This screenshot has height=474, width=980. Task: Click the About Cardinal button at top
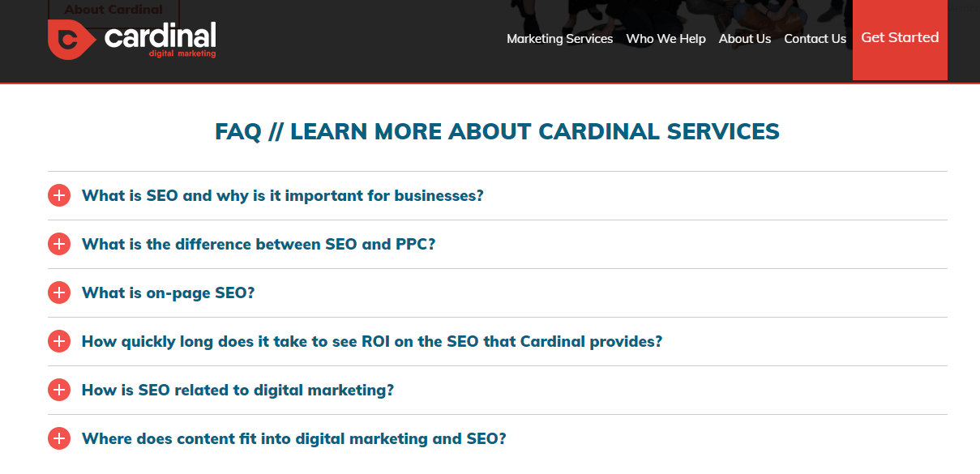[113, 10]
